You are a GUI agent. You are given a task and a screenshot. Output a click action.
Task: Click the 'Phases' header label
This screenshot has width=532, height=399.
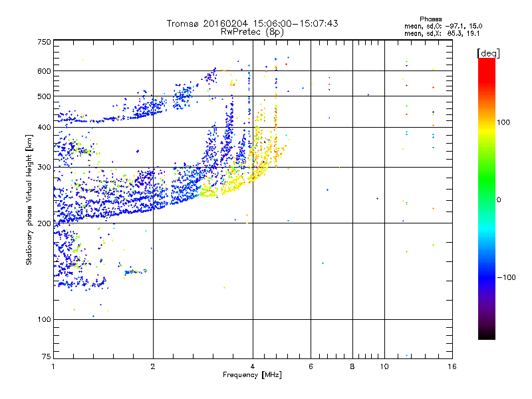[430, 19]
